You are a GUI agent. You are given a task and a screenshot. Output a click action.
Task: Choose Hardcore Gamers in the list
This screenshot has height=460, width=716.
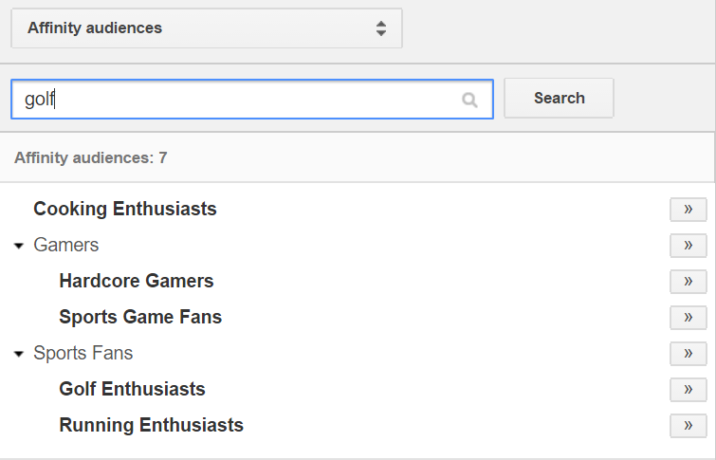click(136, 281)
